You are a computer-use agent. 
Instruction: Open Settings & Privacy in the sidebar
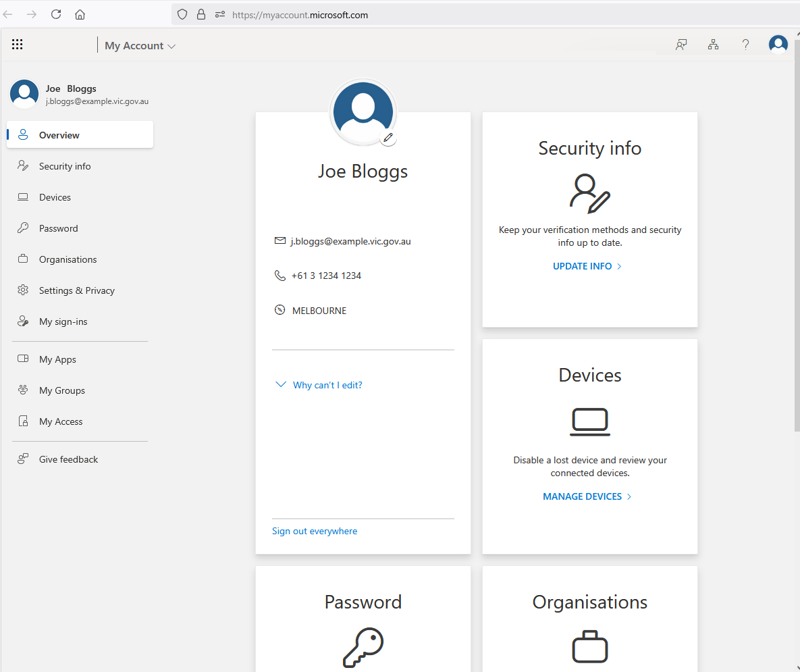point(80,290)
